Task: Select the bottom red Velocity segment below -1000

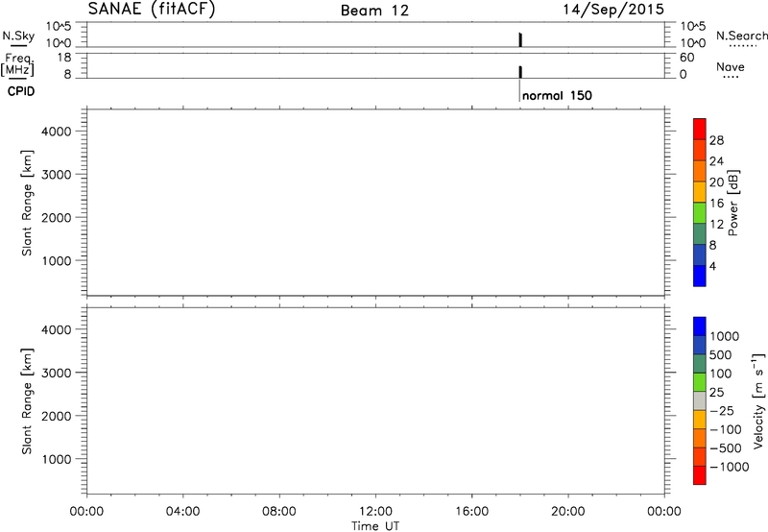Action: coord(700,475)
